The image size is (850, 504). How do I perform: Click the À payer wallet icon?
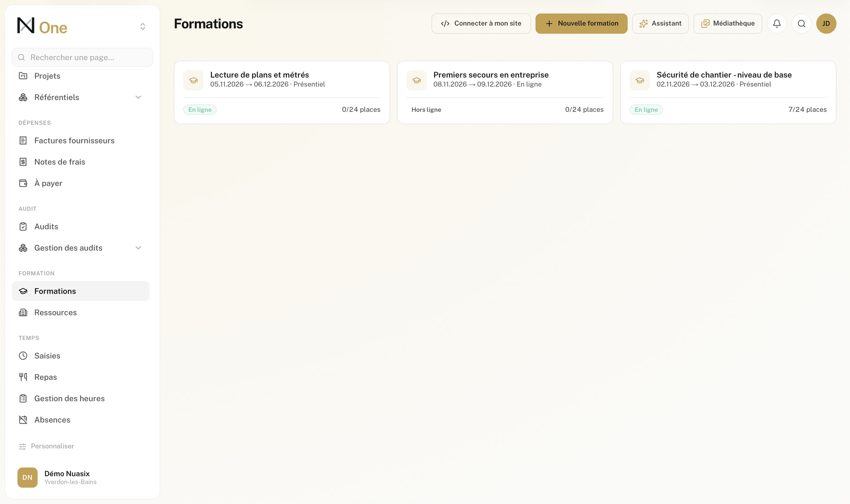tap(23, 183)
